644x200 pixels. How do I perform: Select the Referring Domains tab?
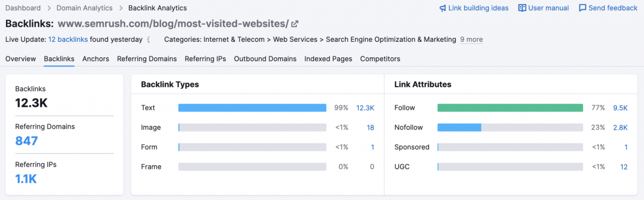click(x=147, y=59)
